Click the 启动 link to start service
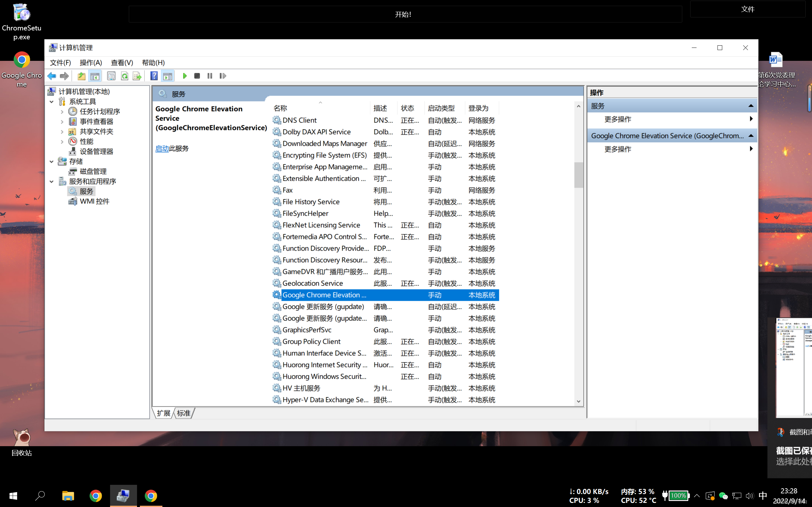812x507 pixels. tap(162, 149)
